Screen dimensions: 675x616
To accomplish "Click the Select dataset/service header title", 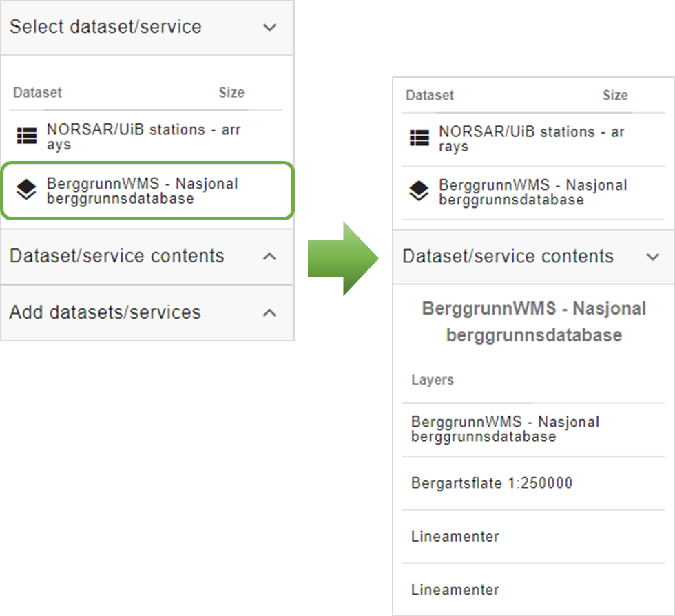I will tap(105, 27).
